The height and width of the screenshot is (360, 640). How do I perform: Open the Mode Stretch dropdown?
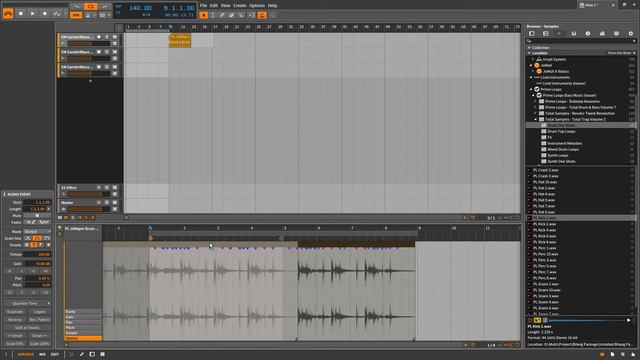click(x=37, y=231)
